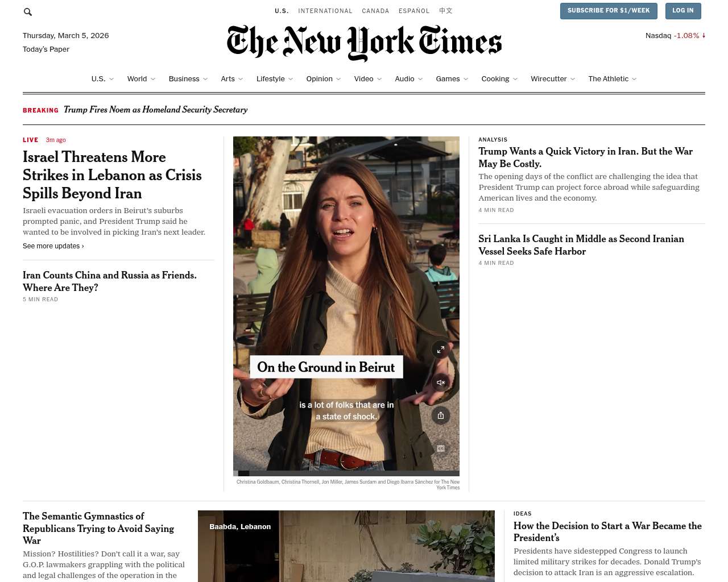Image resolution: width=728 pixels, height=582 pixels.
Task: Expand video to fullscreen icon
Action: click(440, 350)
